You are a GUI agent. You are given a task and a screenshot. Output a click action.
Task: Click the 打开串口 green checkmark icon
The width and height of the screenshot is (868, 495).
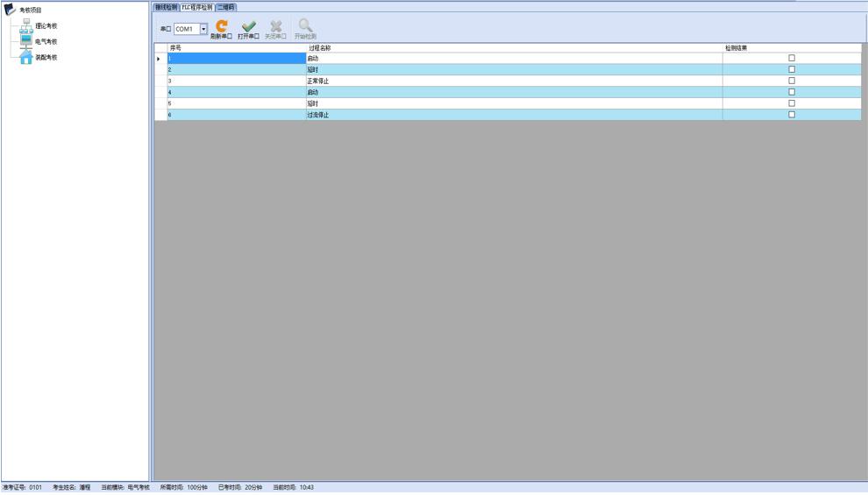point(248,27)
